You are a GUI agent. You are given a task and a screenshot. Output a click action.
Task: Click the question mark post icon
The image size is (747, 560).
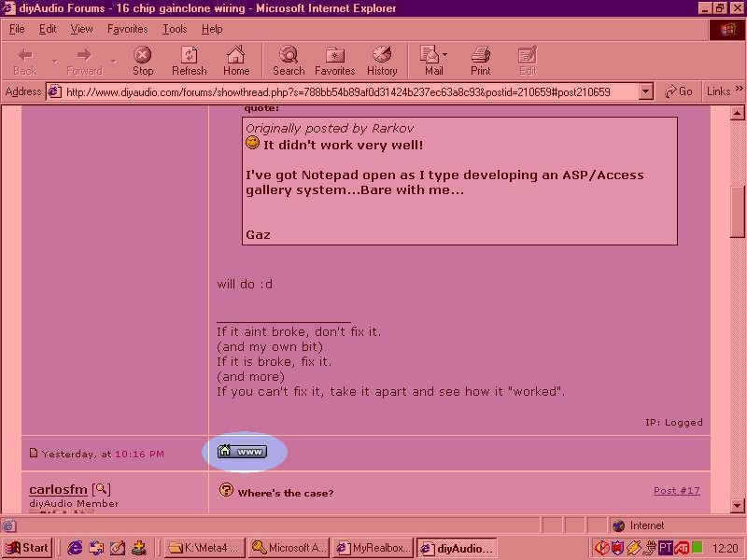click(x=226, y=489)
